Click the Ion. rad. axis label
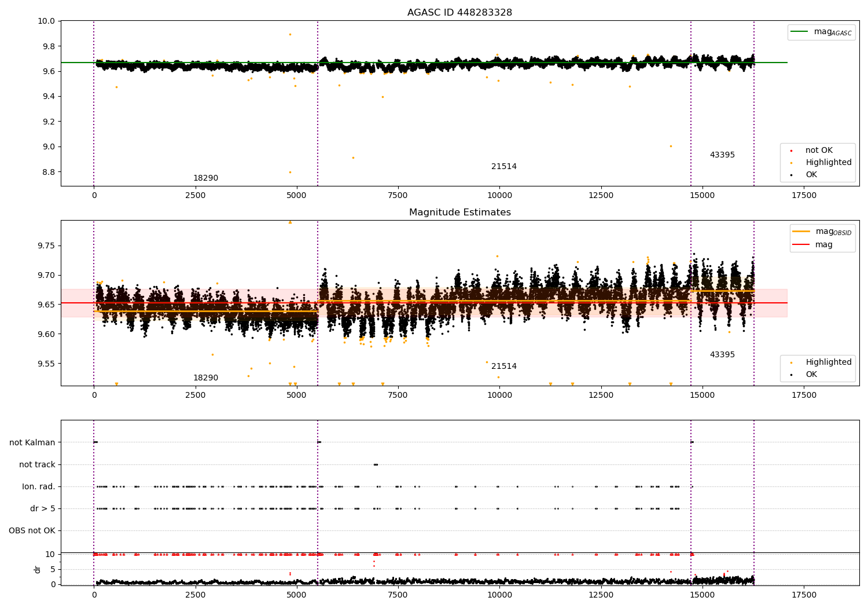 click(39, 486)
